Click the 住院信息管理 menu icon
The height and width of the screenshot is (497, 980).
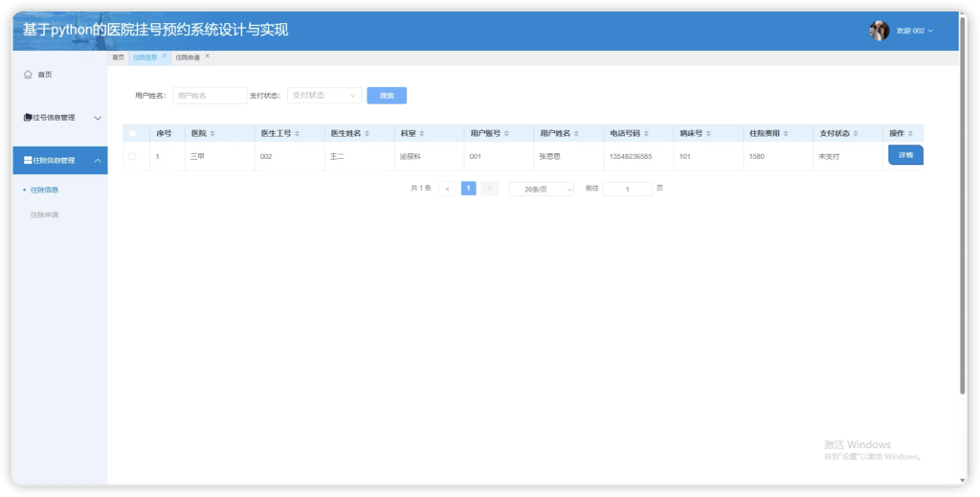pyautogui.click(x=28, y=161)
